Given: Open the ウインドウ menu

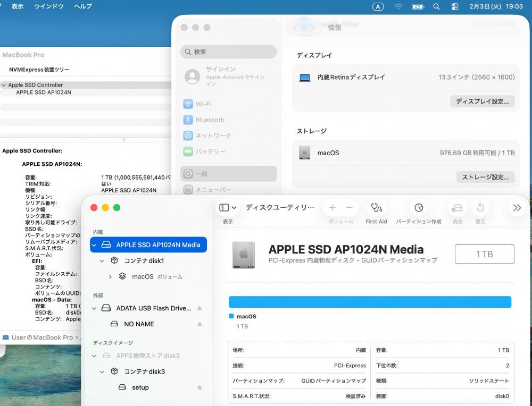Looking at the screenshot, I should click(48, 6).
